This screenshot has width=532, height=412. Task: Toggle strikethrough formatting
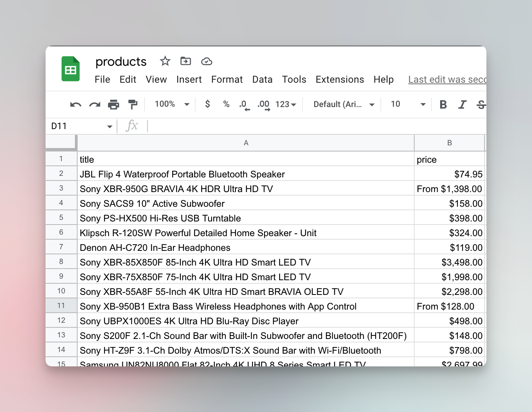coord(481,104)
